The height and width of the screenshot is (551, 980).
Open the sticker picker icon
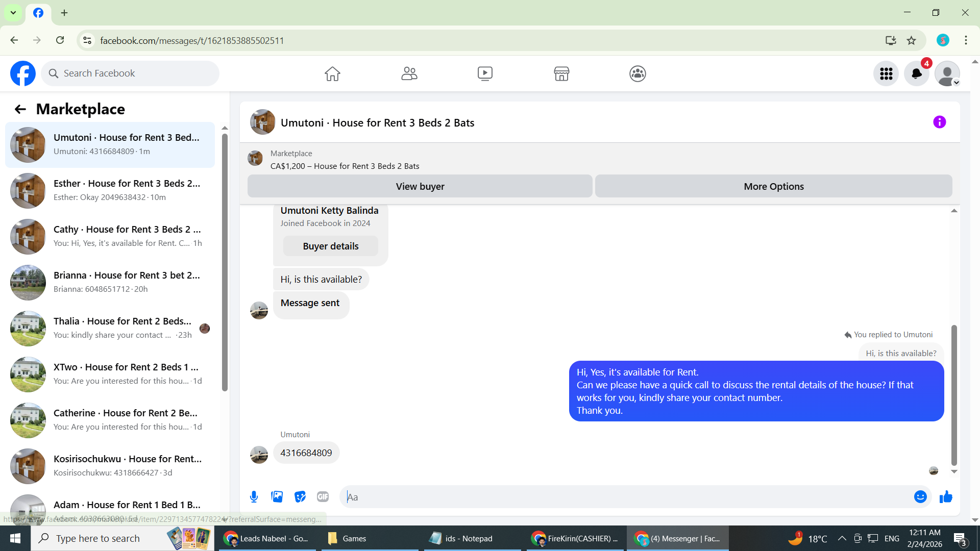pos(300,497)
